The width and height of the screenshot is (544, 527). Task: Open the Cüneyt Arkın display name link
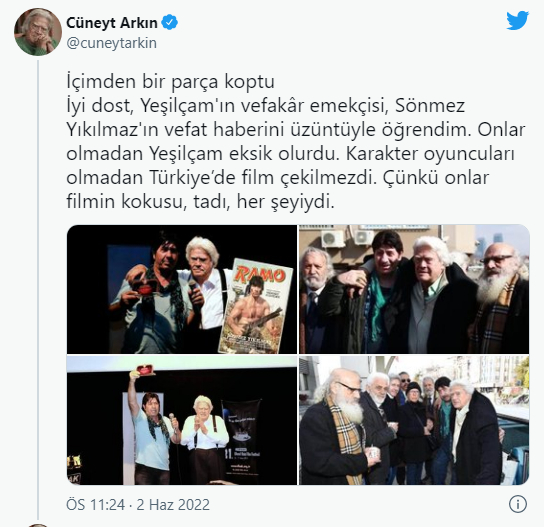(x=112, y=23)
